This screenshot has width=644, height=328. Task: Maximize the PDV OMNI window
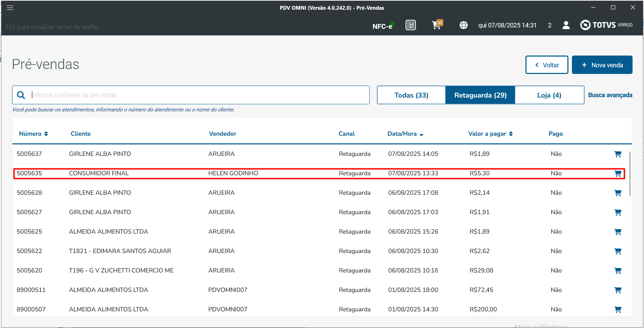tap(613, 7)
